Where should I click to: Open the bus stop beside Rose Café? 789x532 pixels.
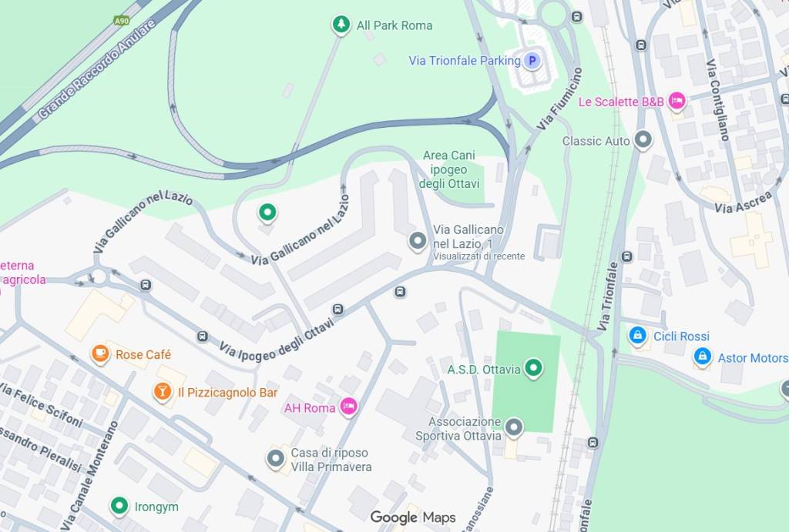click(x=203, y=336)
